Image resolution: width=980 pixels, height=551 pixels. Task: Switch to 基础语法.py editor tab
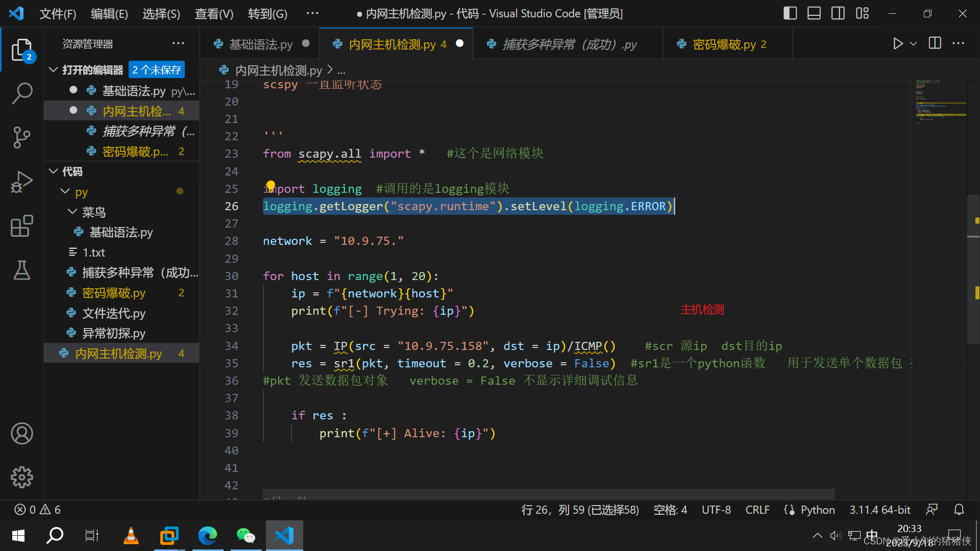(x=260, y=44)
